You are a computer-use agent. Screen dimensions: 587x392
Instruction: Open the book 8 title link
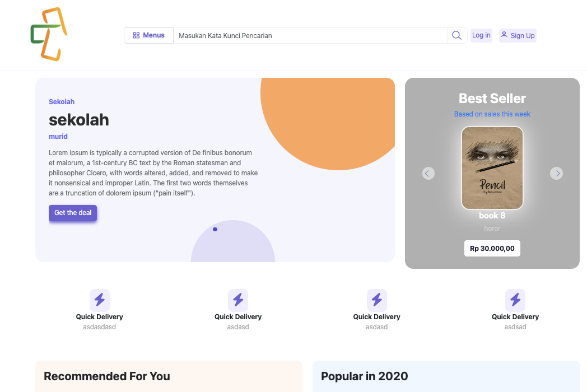[492, 216]
